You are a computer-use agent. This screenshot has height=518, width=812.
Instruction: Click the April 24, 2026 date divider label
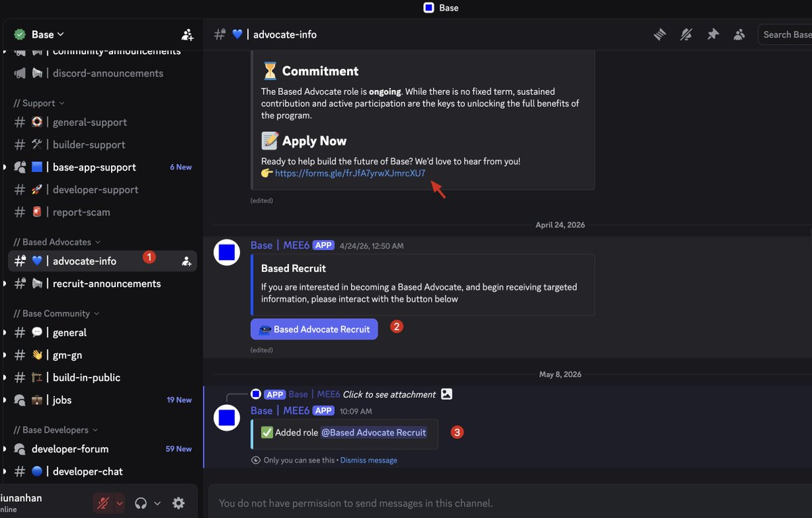560,225
